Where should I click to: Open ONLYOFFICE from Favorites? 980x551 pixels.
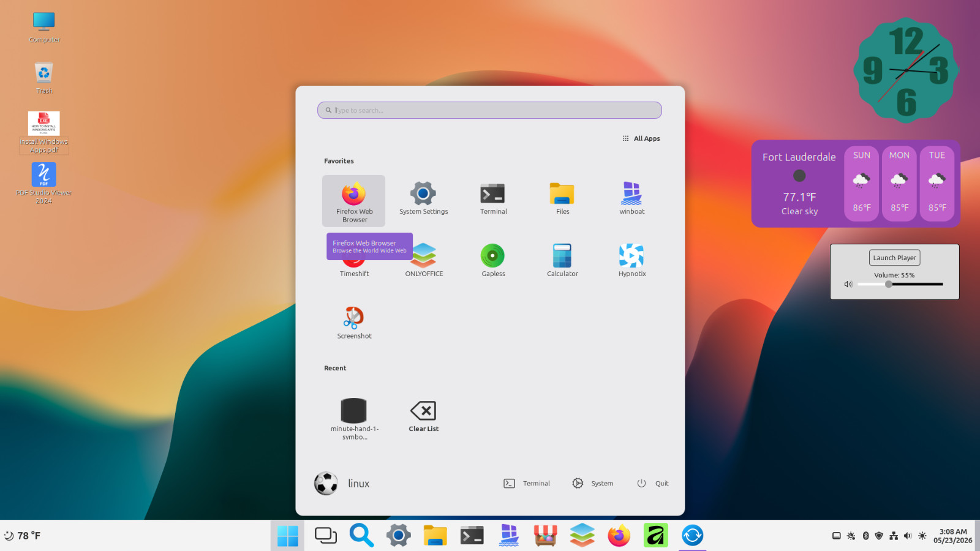[424, 260]
